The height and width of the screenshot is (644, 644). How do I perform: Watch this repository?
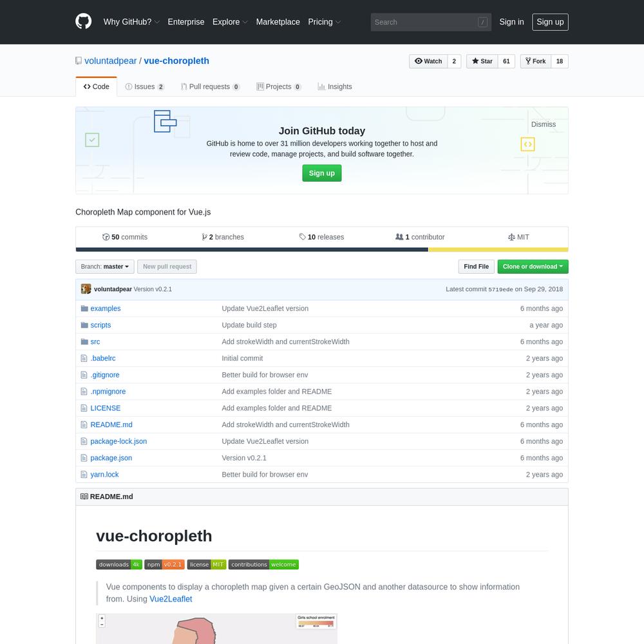[x=428, y=61]
